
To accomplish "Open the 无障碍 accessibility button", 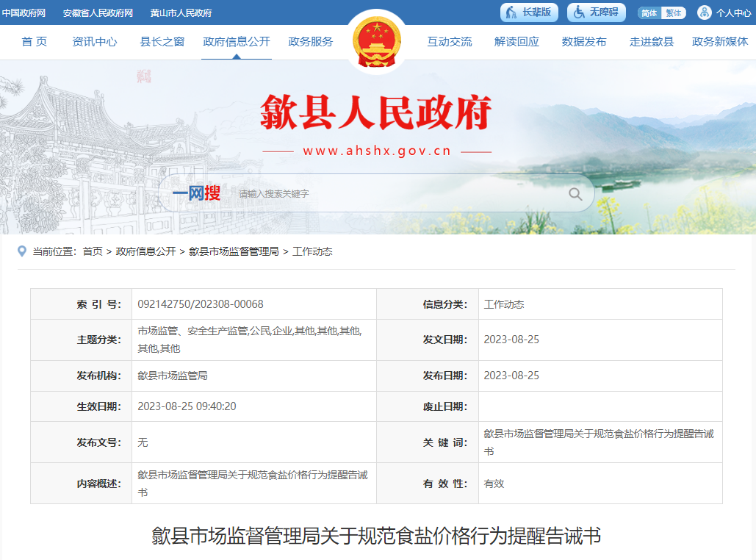I will pos(596,12).
